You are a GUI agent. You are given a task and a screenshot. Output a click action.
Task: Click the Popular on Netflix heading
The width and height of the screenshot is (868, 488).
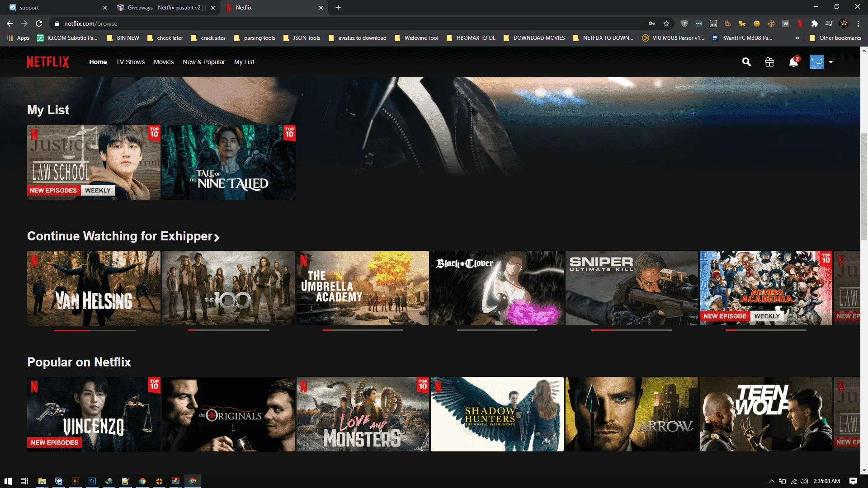click(x=79, y=362)
